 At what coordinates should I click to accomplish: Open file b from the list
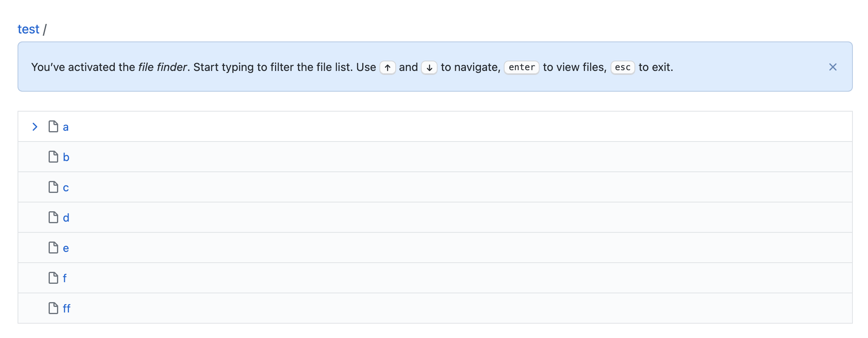point(66,157)
